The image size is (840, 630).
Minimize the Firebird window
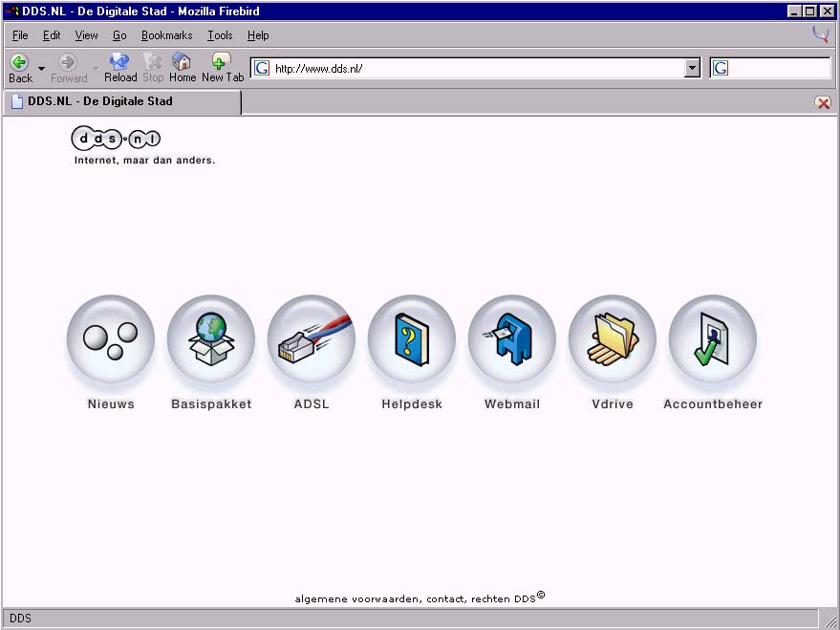coord(794,11)
